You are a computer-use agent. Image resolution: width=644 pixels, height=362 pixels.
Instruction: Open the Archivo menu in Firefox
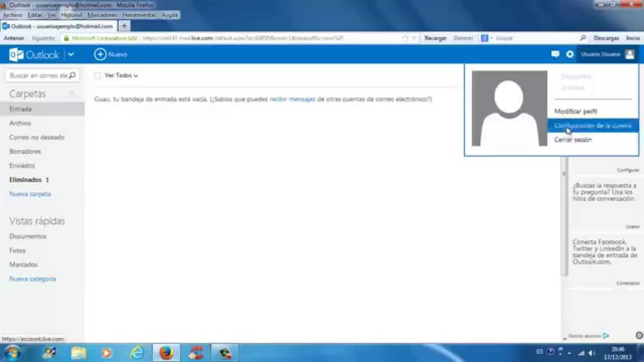coord(12,15)
